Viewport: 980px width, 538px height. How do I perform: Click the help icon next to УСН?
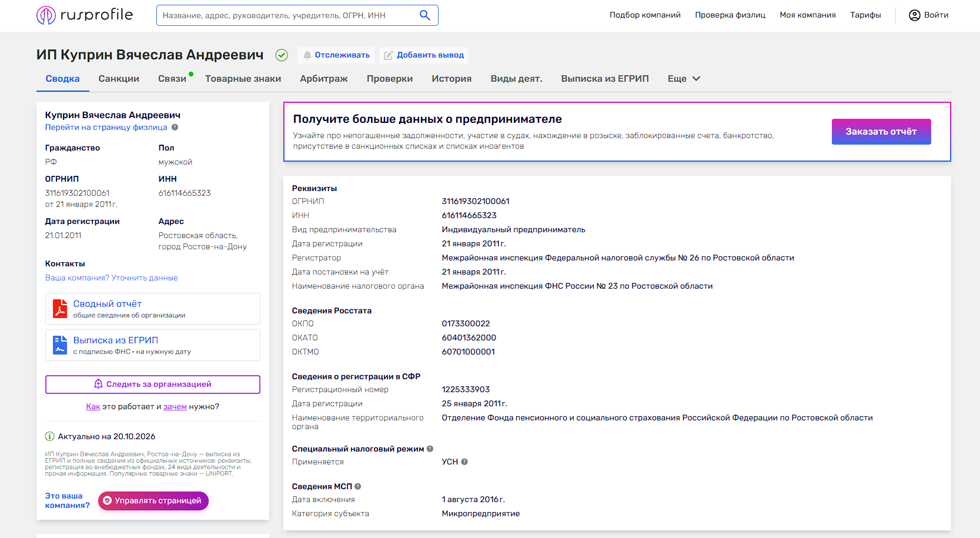pos(464,462)
